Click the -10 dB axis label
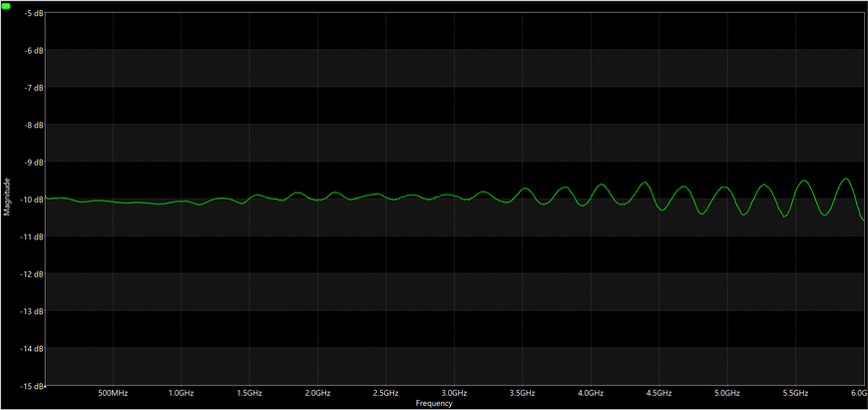 [x=32, y=200]
